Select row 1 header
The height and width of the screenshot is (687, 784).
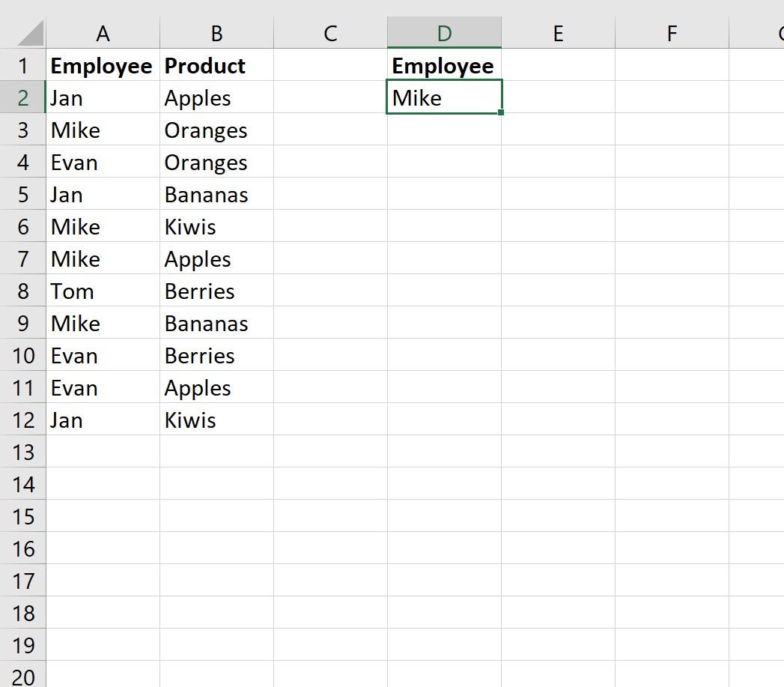tap(22, 65)
